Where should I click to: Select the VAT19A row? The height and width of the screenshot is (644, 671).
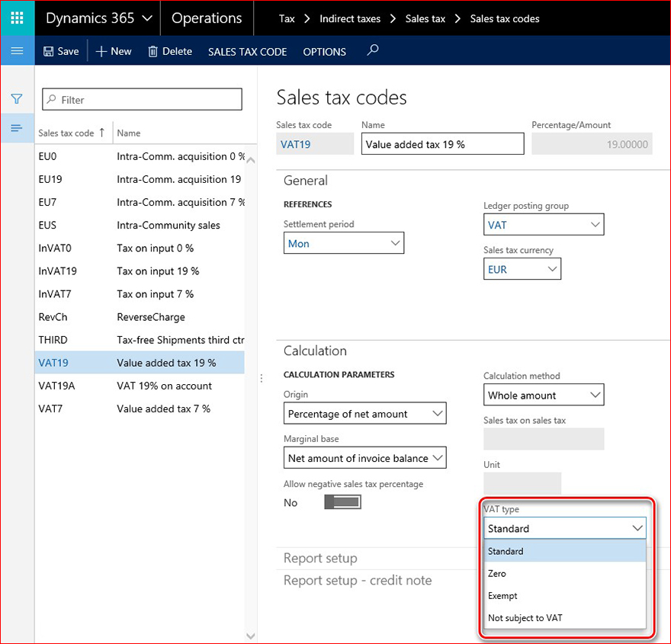pyautogui.click(x=140, y=386)
